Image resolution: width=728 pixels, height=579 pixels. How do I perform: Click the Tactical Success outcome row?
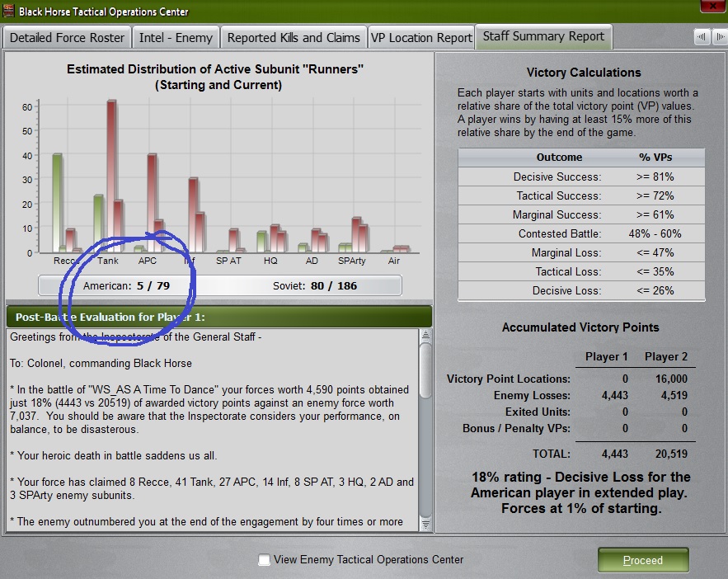[581, 196]
